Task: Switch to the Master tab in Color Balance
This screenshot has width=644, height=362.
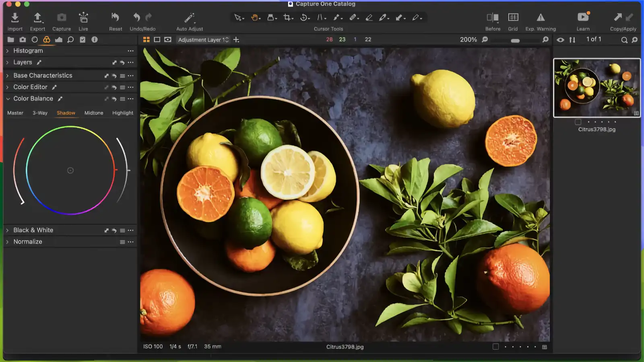Action: click(15, 113)
